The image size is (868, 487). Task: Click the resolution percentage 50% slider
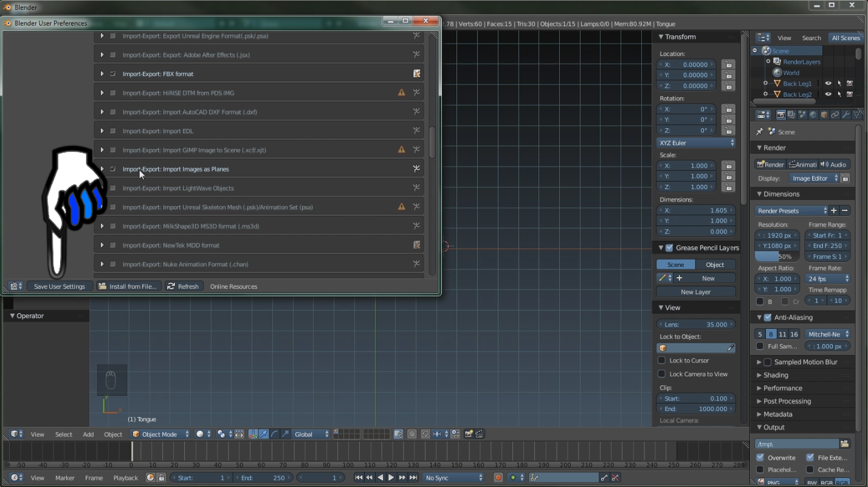(x=777, y=257)
